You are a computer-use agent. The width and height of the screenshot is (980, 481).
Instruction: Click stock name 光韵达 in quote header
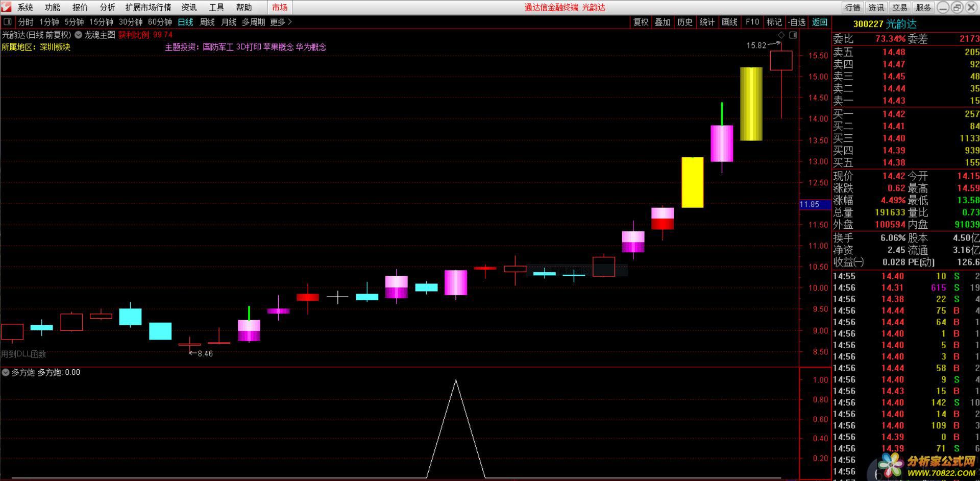(x=901, y=24)
